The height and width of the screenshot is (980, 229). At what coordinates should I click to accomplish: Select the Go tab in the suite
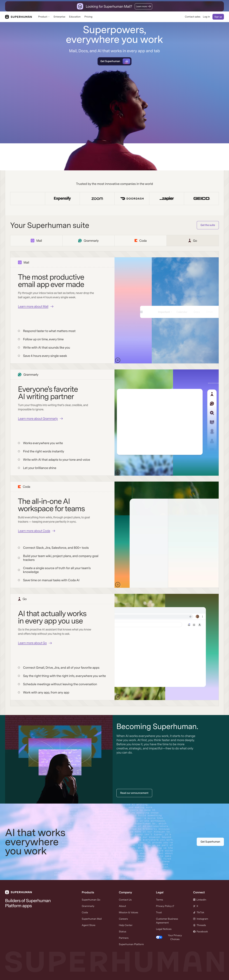(193, 240)
